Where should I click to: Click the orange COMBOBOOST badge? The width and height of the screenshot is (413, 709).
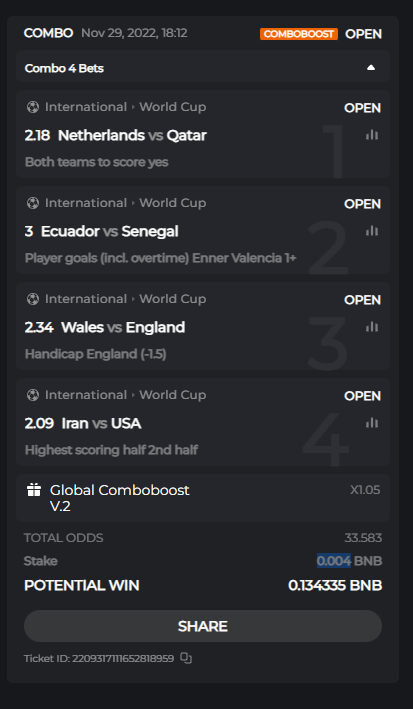299,34
